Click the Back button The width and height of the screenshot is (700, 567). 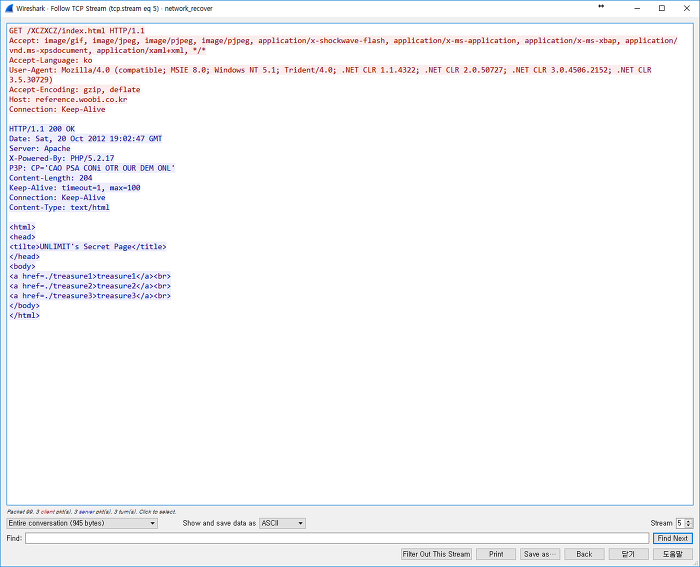584,554
